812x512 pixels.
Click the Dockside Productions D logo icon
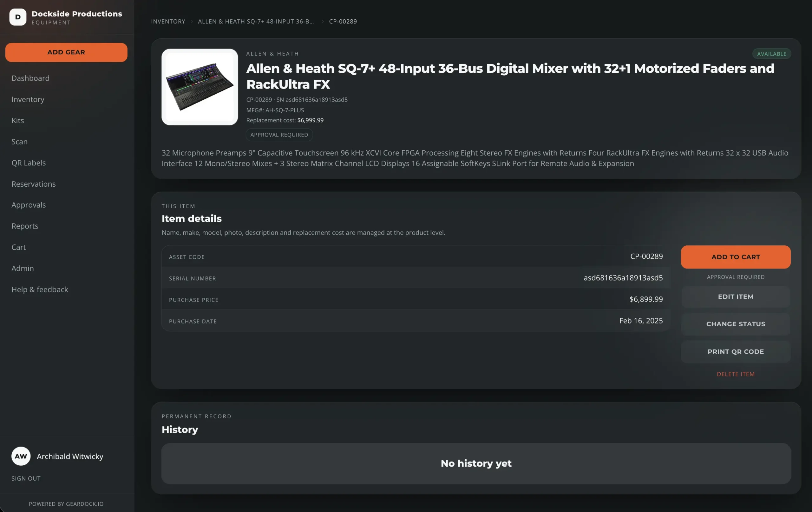(x=18, y=17)
